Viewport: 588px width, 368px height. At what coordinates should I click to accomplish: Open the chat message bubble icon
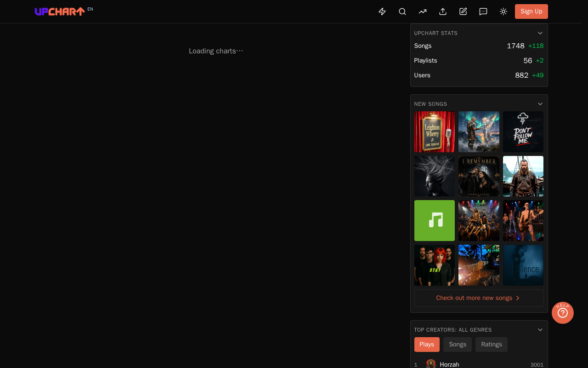(483, 11)
